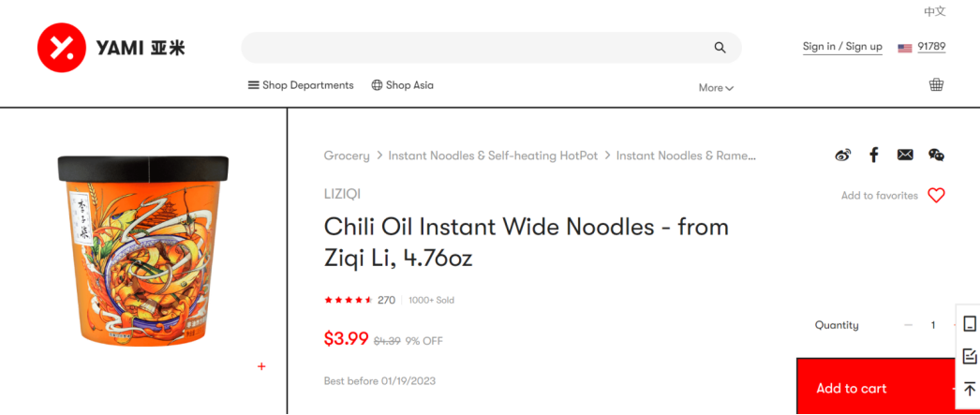Click Sign in / Sign up link

point(842,47)
